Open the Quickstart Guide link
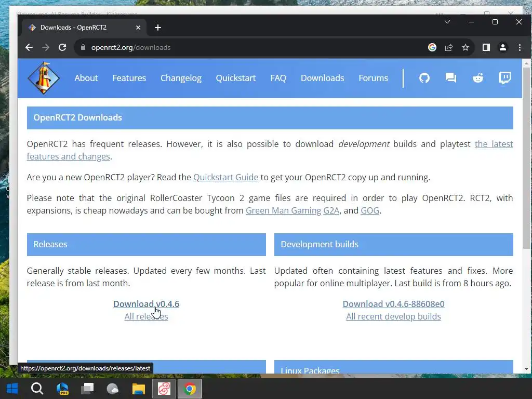Viewport: 532px width, 399px height. 225,177
